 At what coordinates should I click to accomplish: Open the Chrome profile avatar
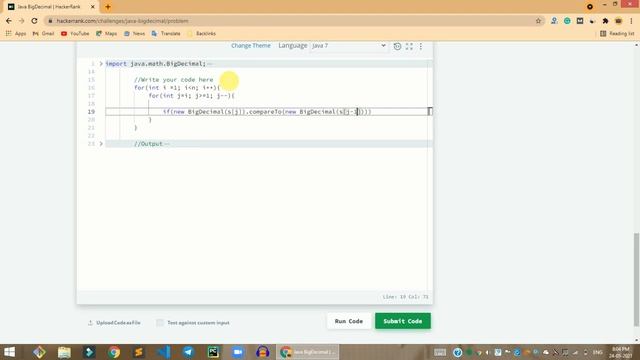[618, 21]
